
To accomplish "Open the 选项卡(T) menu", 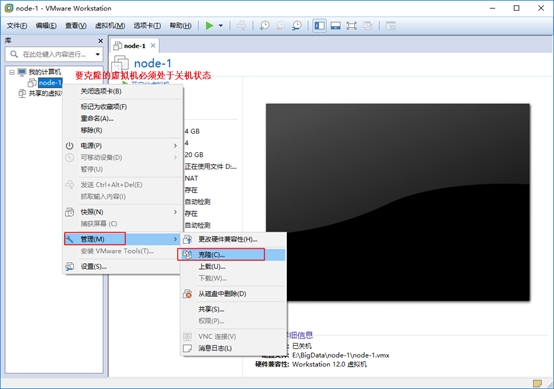I will pyautogui.click(x=147, y=25).
